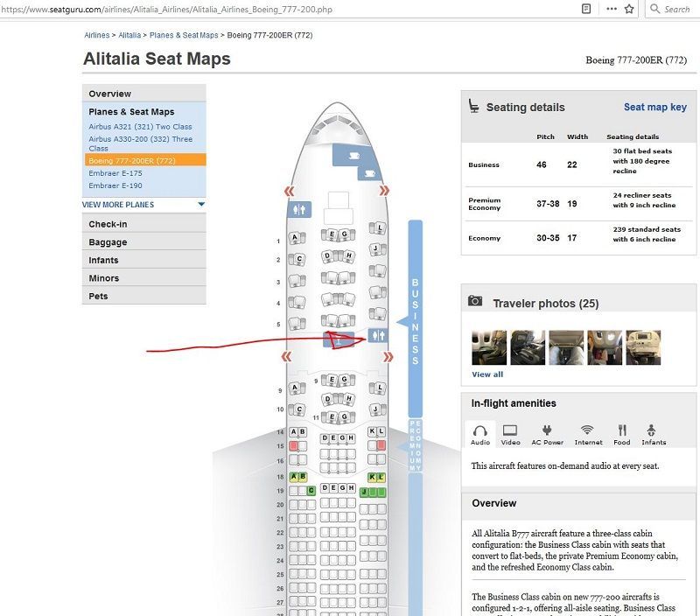Select Airbus A321 (321) Two Class

[x=140, y=127]
